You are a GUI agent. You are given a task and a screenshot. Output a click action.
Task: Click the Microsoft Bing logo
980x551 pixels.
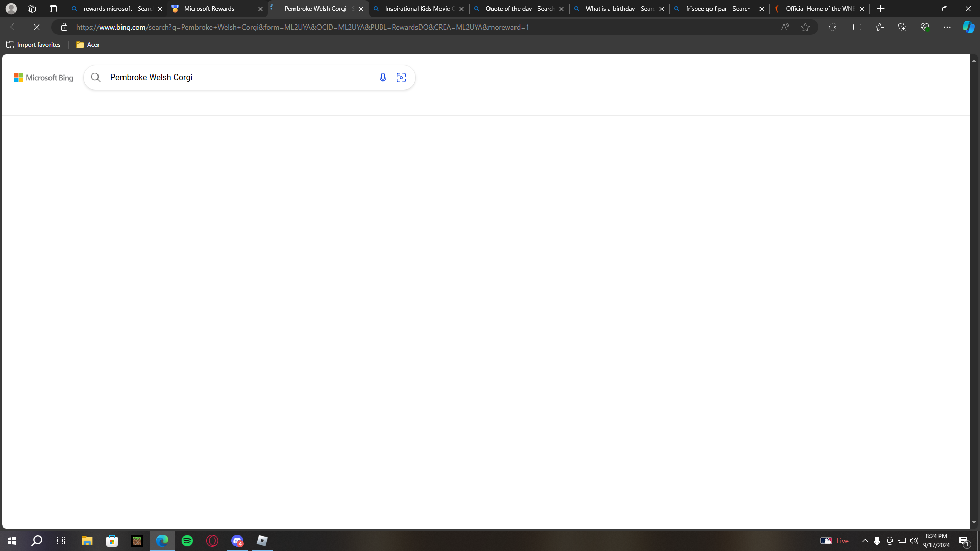click(44, 78)
